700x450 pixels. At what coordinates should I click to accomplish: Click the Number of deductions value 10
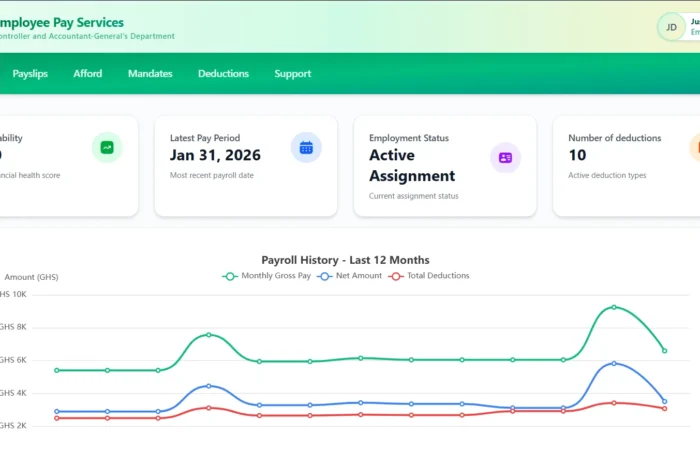tap(577, 155)
